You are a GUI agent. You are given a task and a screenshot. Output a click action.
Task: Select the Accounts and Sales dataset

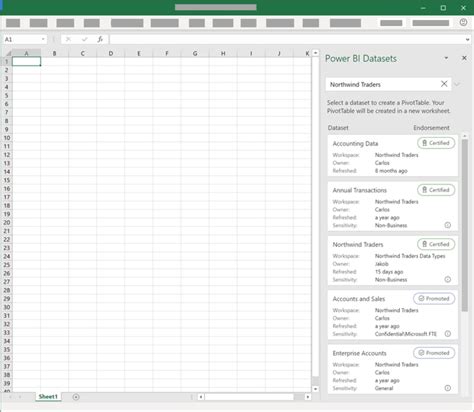(393, 315)
